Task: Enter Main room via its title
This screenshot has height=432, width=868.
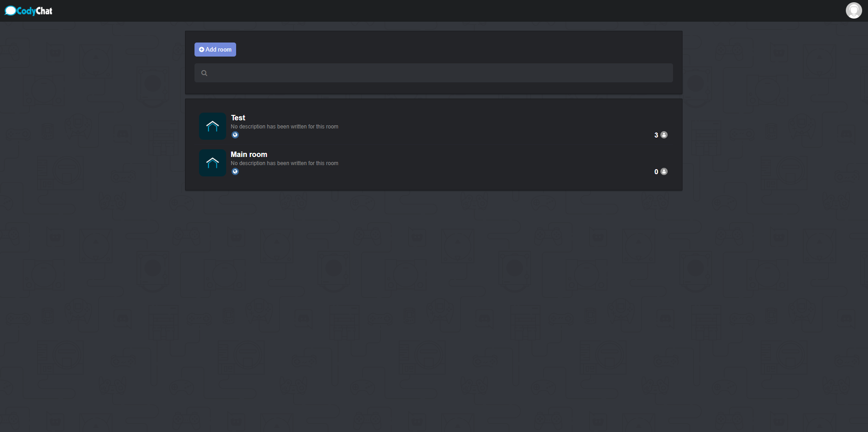Action: pos(249,154)
